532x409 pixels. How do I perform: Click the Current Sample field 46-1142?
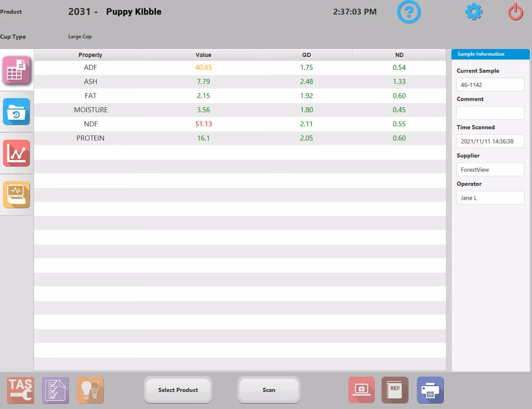(x=490, y=85)
